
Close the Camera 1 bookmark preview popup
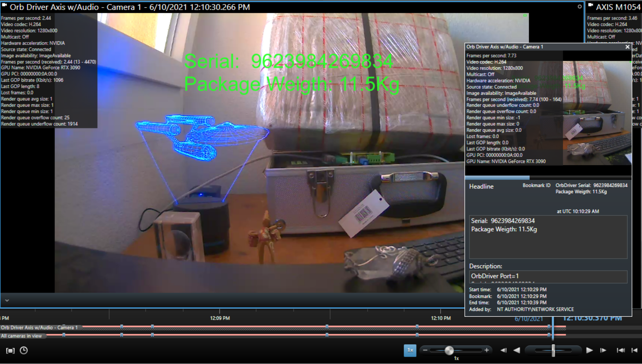pyautogui.click(x=627, y=47)
